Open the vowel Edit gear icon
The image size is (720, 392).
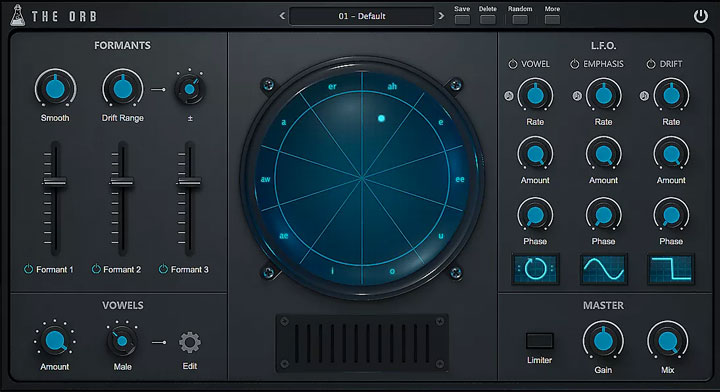click(x=190, y=342)
